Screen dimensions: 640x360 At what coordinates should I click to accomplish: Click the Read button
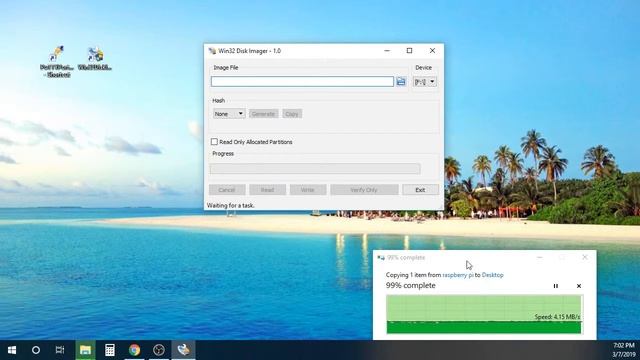point(267,190)
